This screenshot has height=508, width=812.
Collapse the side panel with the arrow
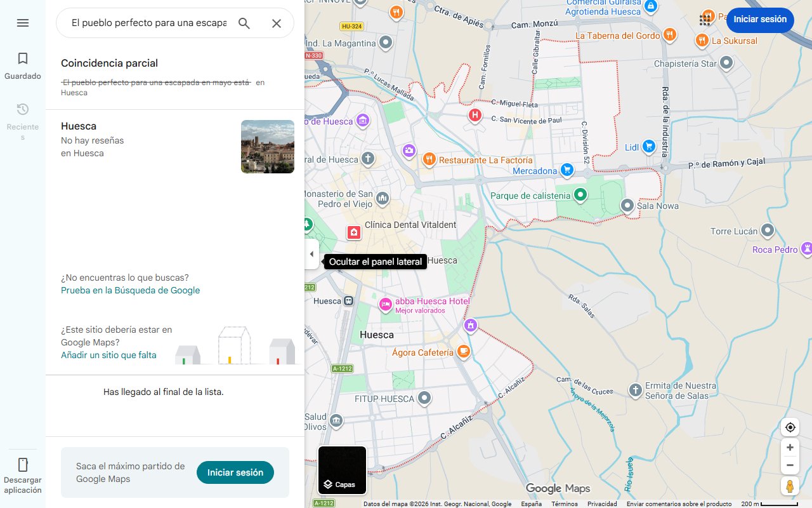[311, 253]
